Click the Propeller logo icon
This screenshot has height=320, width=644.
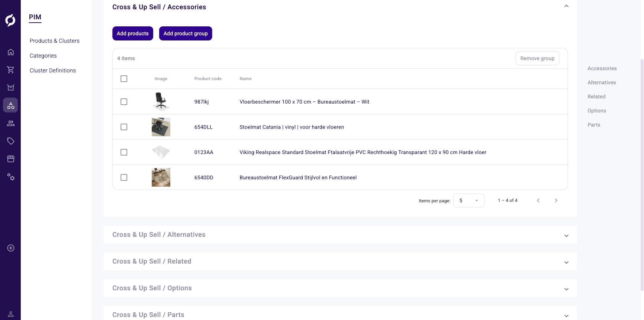pyautogui.click(x=10, y=20)
